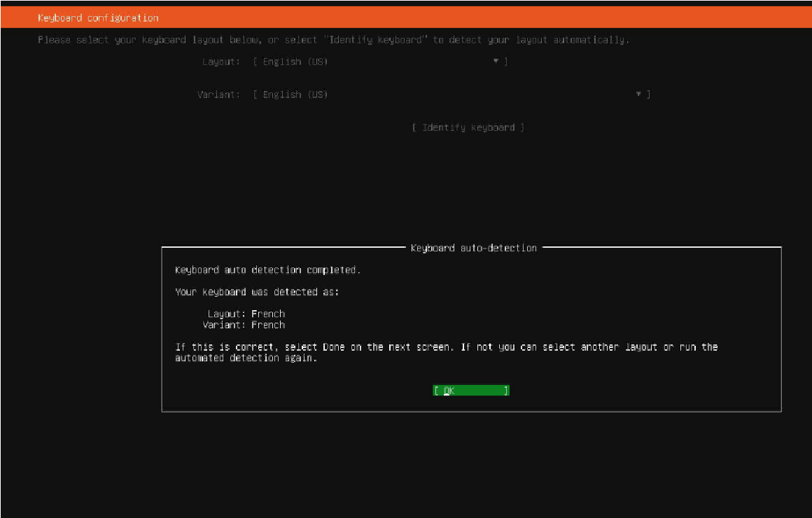Open the Variant English (US) dropdown
The image size is (812, 518).
pyautogui.click(x=448, y=94)
